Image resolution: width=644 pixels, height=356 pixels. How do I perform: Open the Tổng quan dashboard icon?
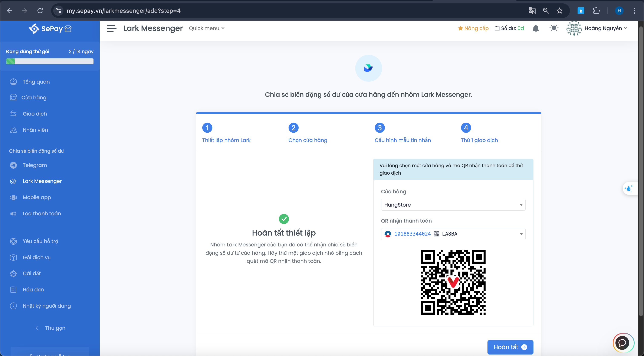[13, 82]
